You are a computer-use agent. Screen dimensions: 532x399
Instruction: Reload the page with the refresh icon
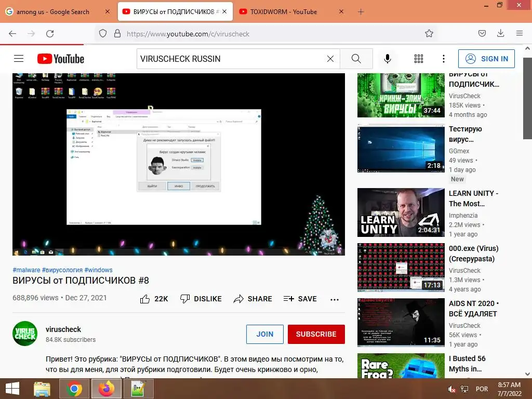(x=50, y=34)
